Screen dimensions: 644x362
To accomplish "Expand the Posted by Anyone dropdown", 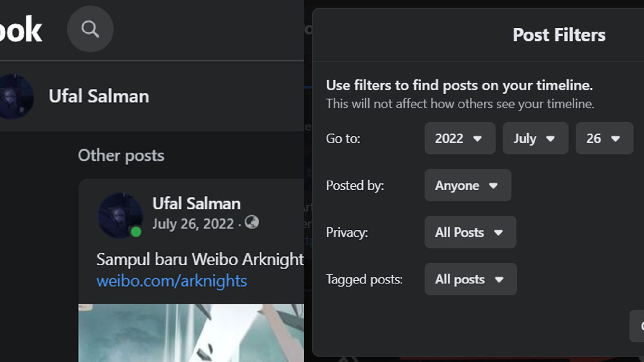I will (x=468, y=185).
